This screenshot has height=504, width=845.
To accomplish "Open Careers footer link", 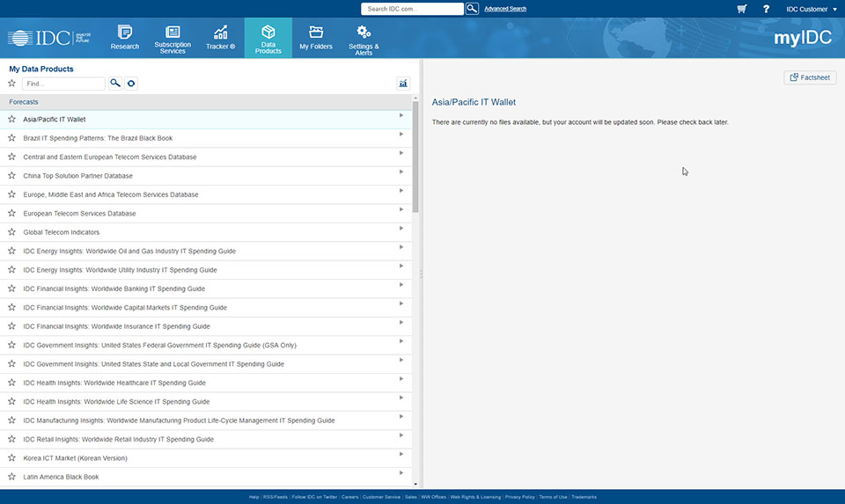I will [x=349, y=497].
